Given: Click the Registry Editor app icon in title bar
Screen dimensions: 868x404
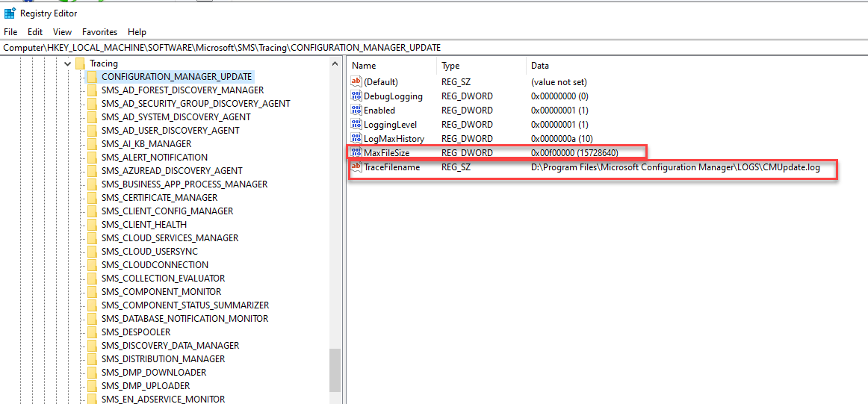Looking at the screenshot, I should [x=10, y=13].
